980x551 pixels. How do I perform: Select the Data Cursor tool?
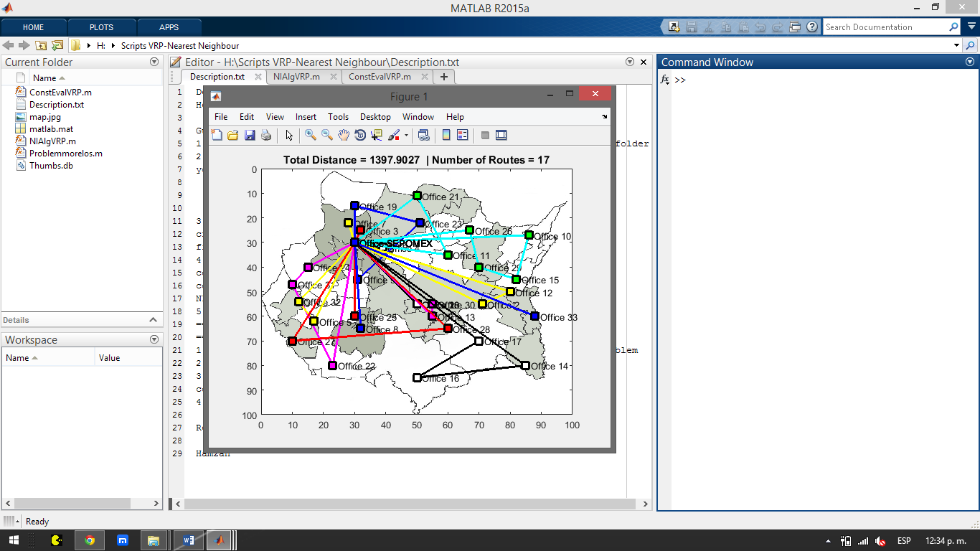click(x=377, y=135)
